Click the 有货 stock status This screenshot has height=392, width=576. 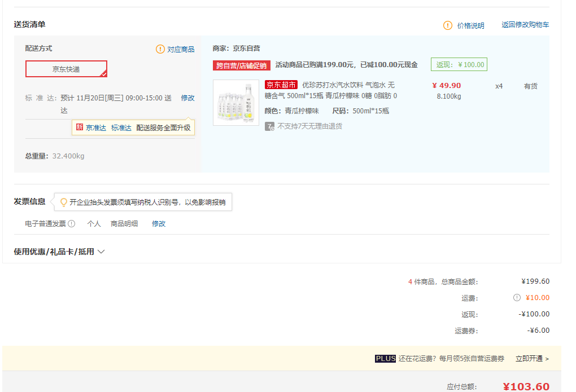pyautogui.click(x=530, y=86)
